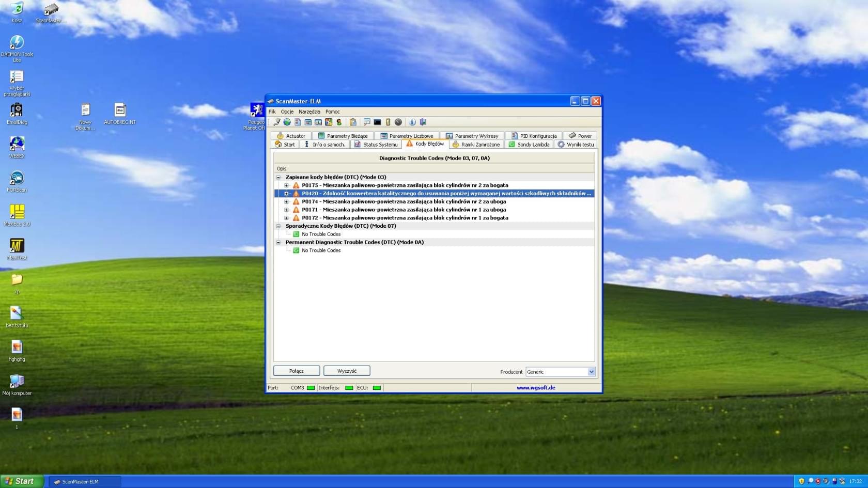Expand the P0175 trouble code entry

(286, 185)
